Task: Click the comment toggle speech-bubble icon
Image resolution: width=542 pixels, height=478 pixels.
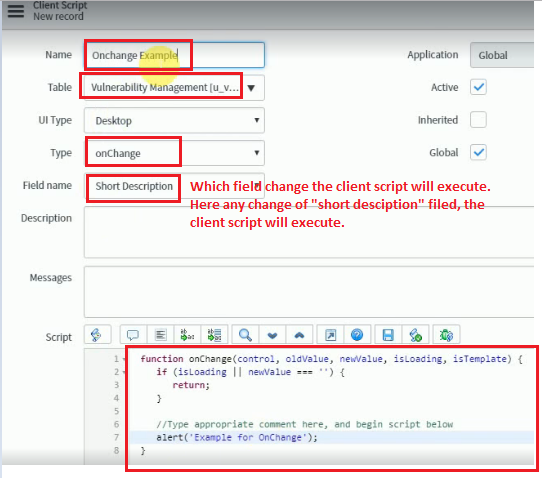Action: point(133,335)
